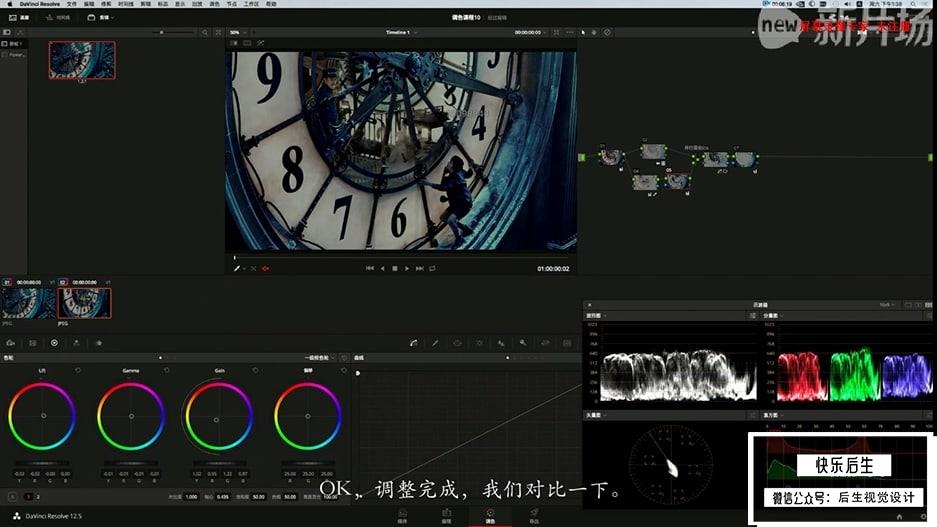Screen dimensions: 937x527
Task: Open the Clips dropdown in top bar
Action: coord(102,17)
